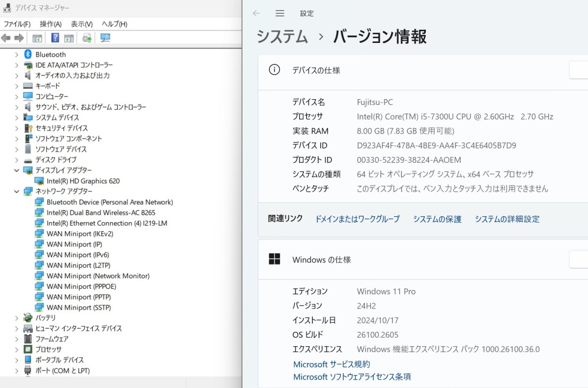
Task: Click the Settings back arrow button
Action: pyautogui.click(x=257, y=13)
